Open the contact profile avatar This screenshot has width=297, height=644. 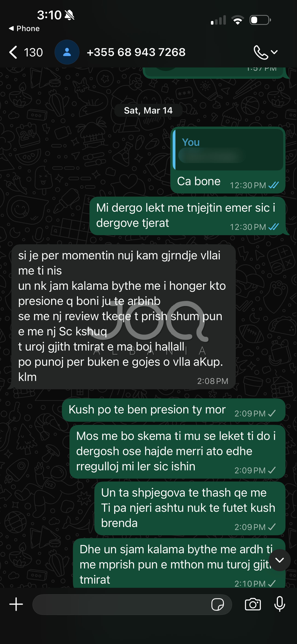(x=67, y=52)
